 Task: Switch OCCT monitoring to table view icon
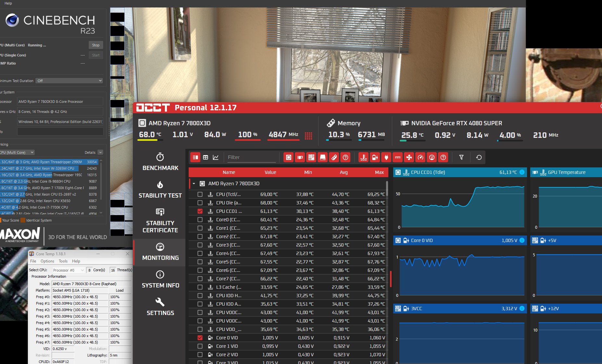pyautogui.click(x=206, y=157)
